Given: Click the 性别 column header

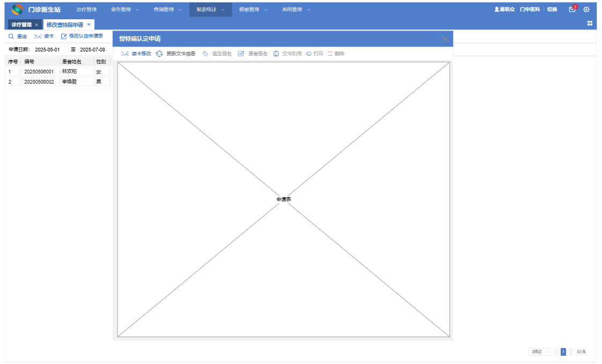Looking at the screenshot, I should pyautogui.click(x=101, y=61).
